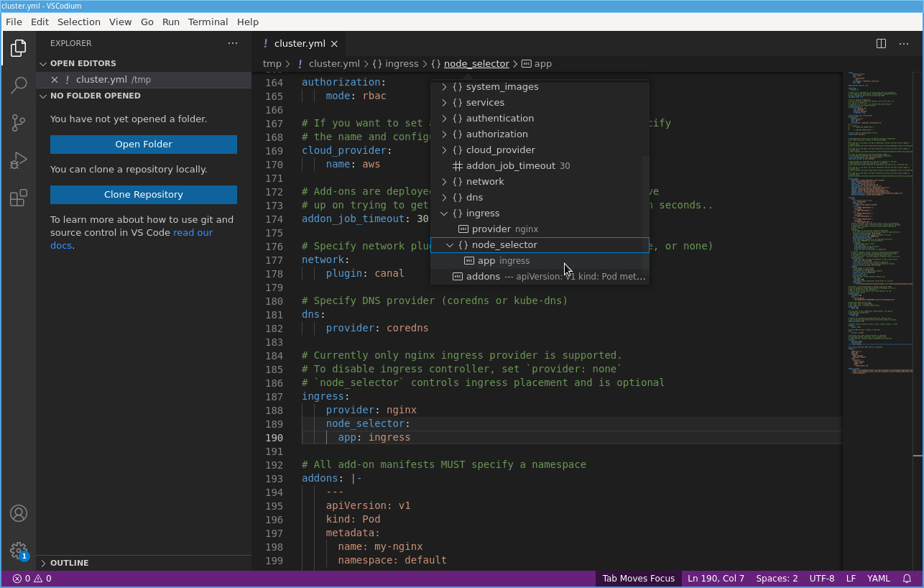Open editor More Actions ellipsis
This screenshot has width=924, height=588.
904,43
